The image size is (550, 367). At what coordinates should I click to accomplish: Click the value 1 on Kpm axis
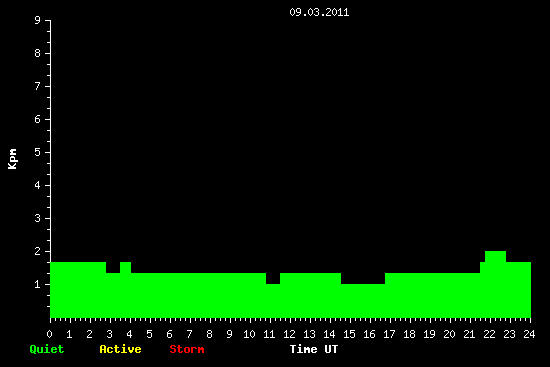coord(38,284)
